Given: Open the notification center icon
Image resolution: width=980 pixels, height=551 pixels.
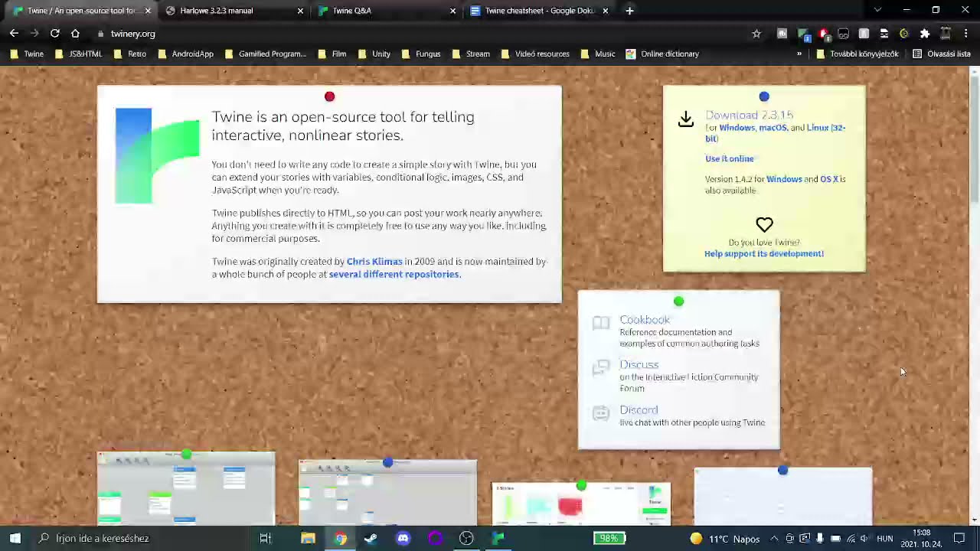Looking at the screenshot, I should coord(959,538).
